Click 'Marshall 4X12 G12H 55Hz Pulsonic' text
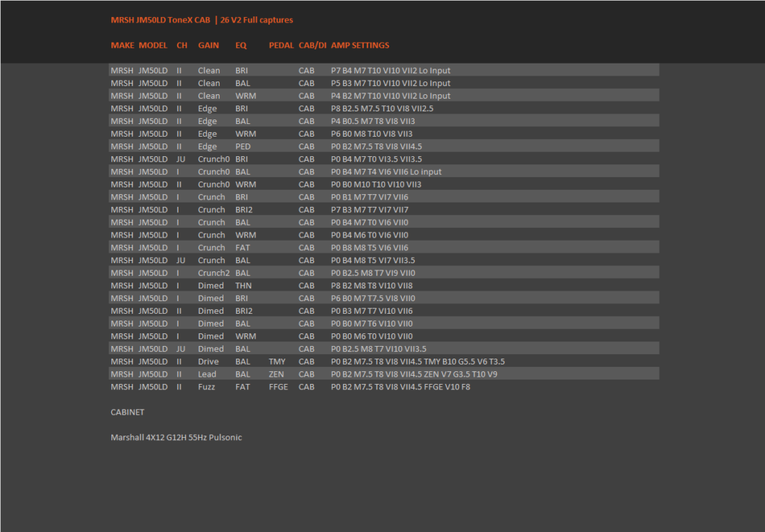Viewport: 765px width, 532px height. click(x=176, y=439)
